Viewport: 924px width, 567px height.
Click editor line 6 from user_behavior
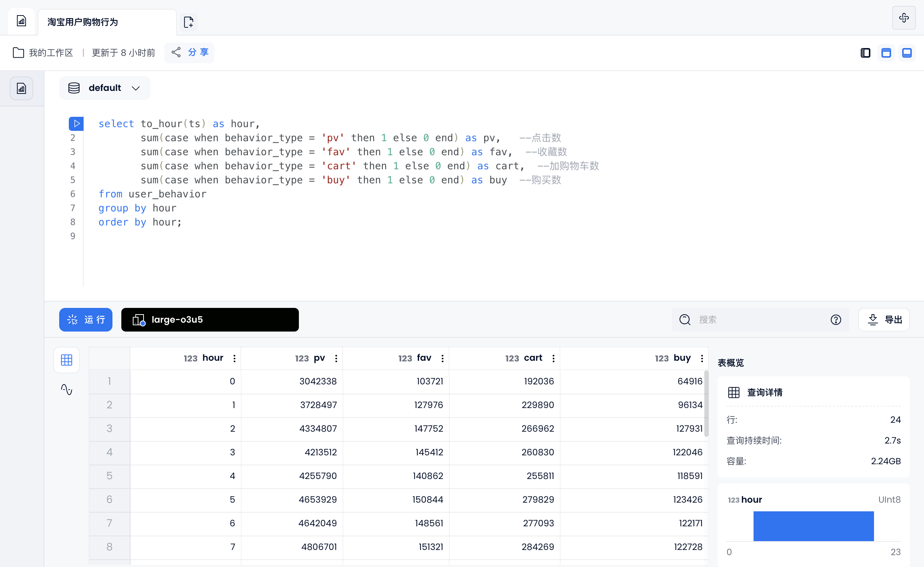click(x=152, y=194)
